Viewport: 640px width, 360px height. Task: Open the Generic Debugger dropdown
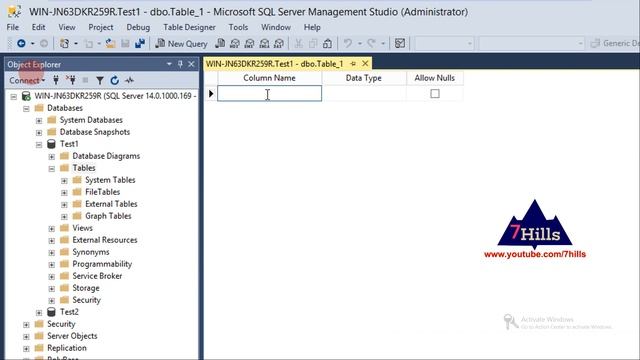(x=615, y=43)
